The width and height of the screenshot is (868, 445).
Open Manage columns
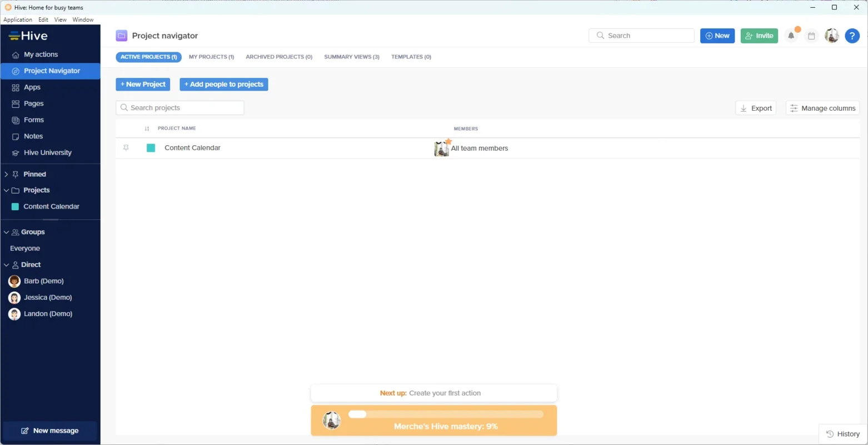click(x=822, y=108)
